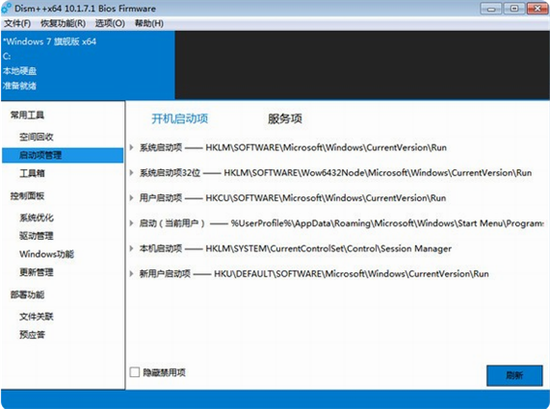
Task: Open the 恢复功能(R) menu
Action: [63, 24]
